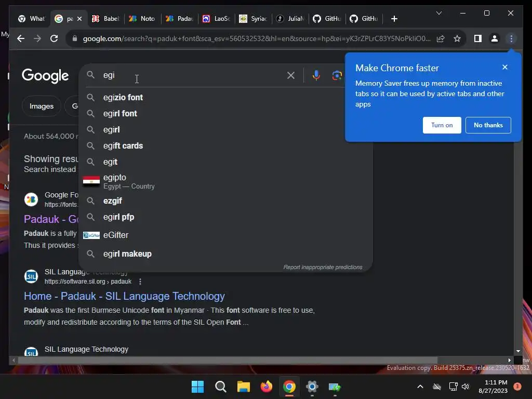Open the Padauk Google Fonts result link
The image size is (532, 399).
(x=51, y=219)
